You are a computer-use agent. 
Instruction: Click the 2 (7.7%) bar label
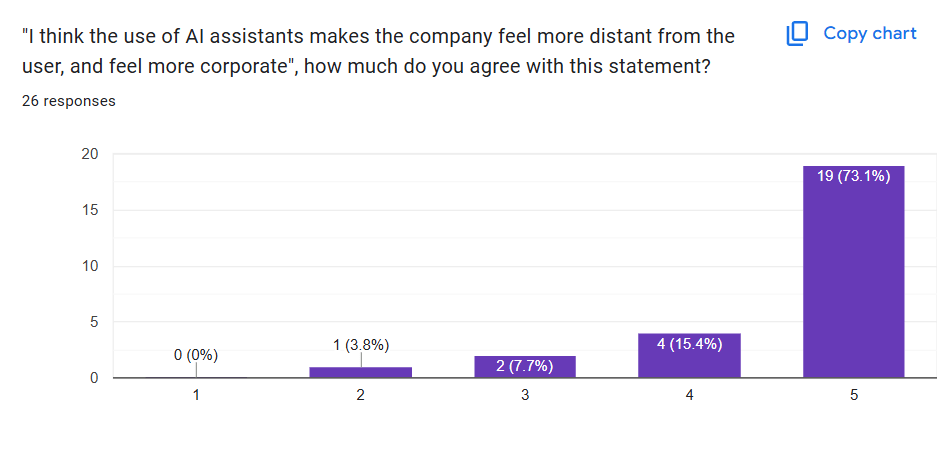[x=525, y=366]
